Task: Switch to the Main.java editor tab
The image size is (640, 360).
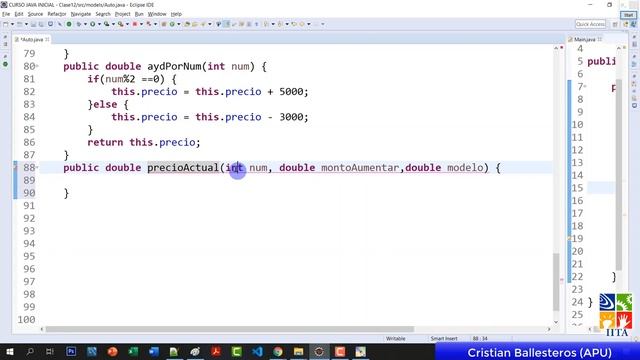Action: coord(584,40)
